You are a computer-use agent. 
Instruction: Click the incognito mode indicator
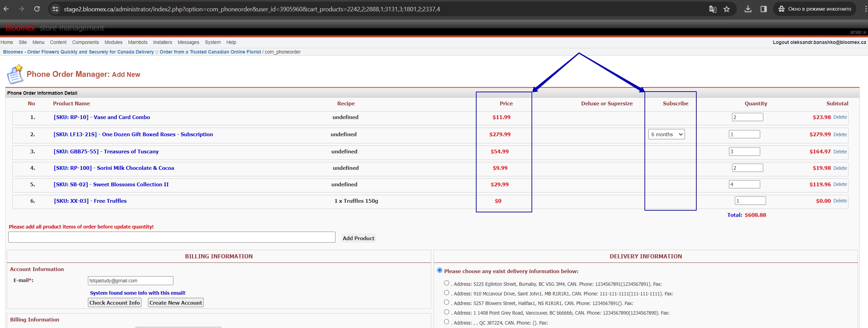tap(814, 9)
